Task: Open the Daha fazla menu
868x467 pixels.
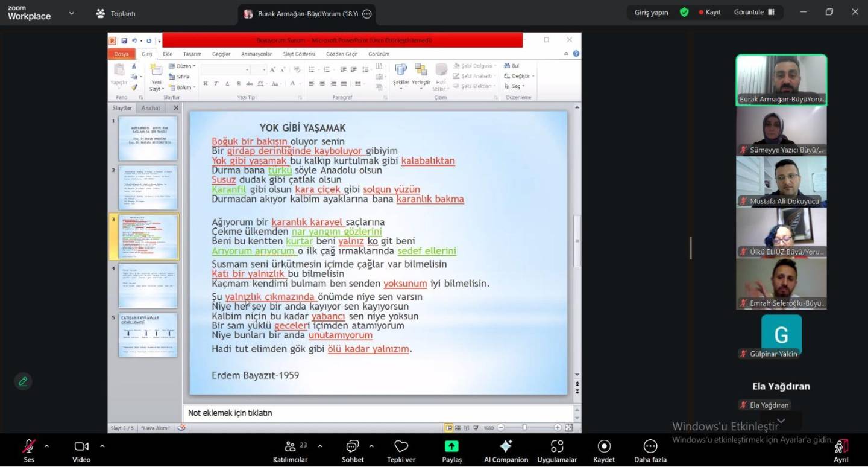Action: 650,450
